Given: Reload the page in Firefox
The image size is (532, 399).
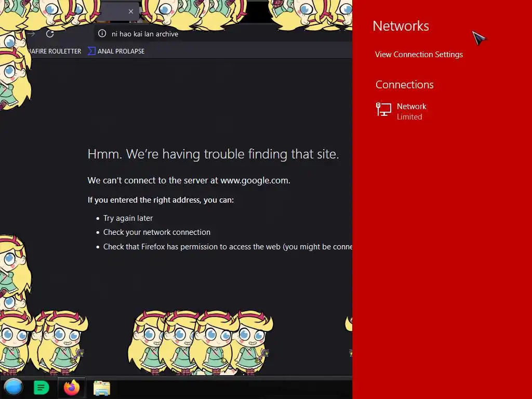Looking at the screenshot, I should pos(50,34).
